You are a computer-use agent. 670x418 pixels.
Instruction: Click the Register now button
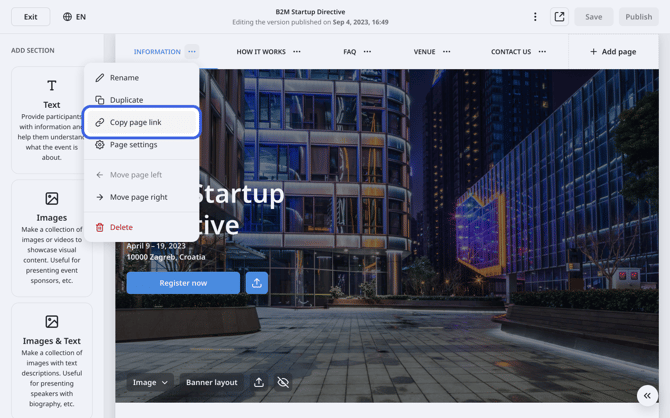coord(183,283)
